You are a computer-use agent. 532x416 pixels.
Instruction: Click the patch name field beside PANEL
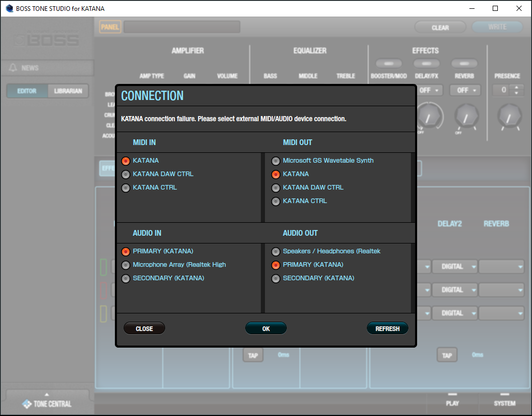(x=182, y=27)
